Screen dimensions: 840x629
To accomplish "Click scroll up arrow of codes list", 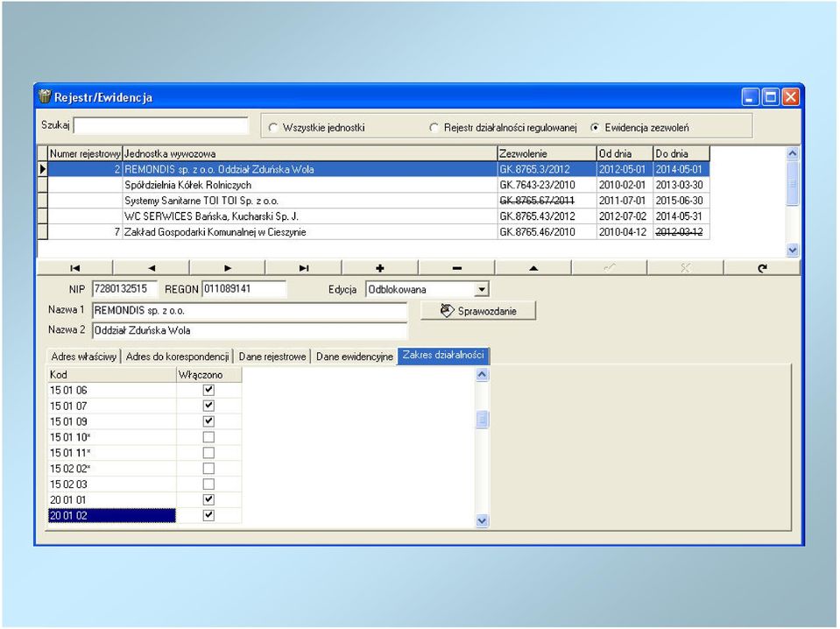I will [x=482, y=374].
